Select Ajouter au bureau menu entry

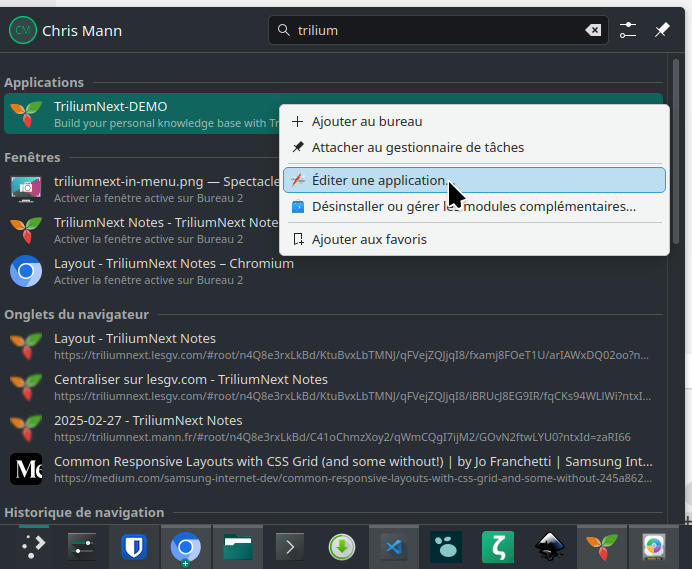(474, 121)
